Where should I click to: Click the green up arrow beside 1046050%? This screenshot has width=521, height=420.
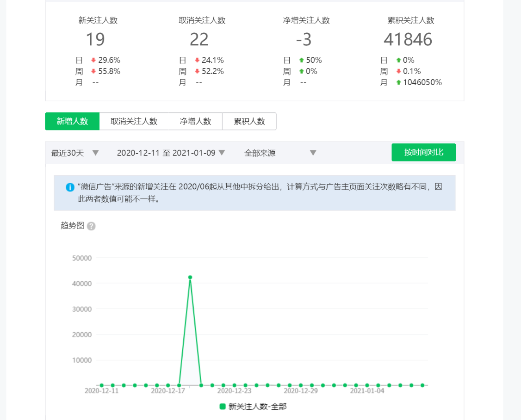(x=398, y=82)
